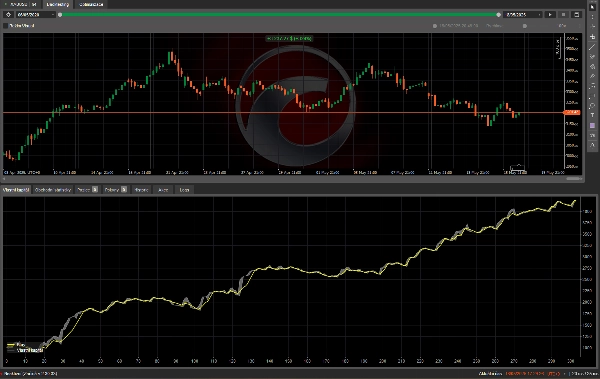Click the left scroll arrow below price chart
Screen dimensions: 600x379
pyautogui.click(x=5, y=178)
